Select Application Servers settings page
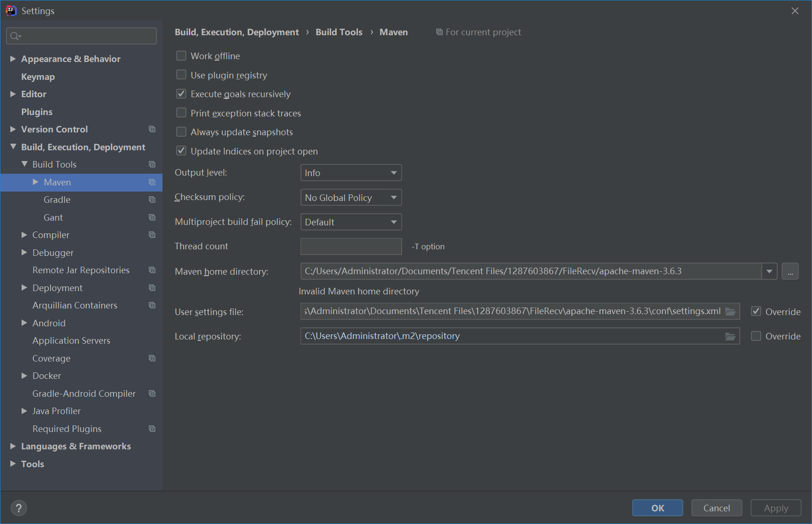The width and height of the screenshot is (812, 524). 71,340
